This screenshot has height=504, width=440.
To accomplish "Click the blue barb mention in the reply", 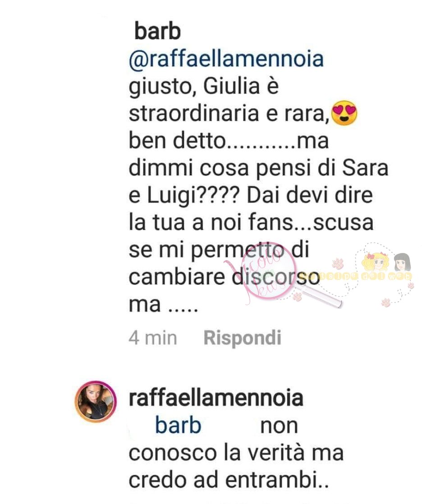I will (179, 426).
